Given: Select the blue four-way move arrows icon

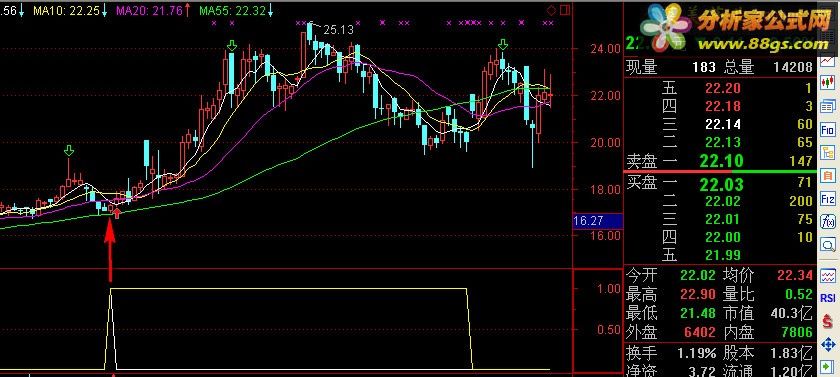Looking at the screenshot, I should pyautogui.click(x=828, y=344).
